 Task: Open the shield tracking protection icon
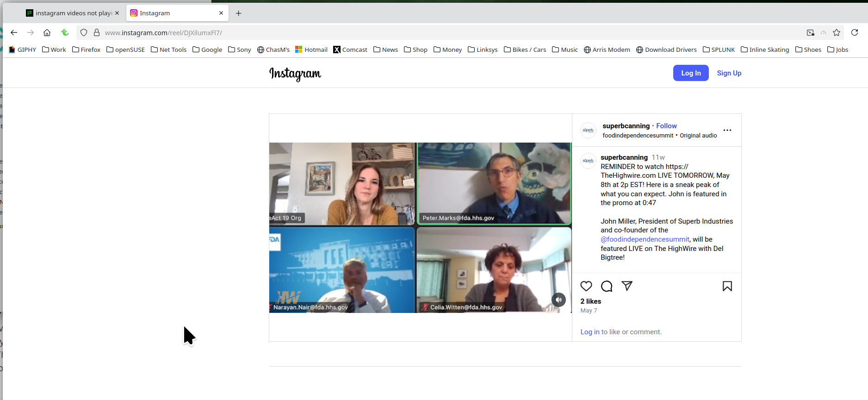tap(84, 32)
